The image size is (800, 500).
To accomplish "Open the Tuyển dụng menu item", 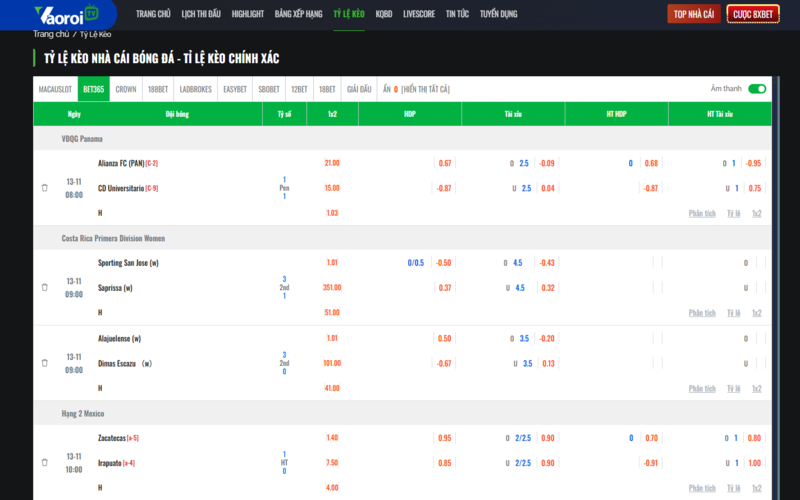I will click(496, 15).
